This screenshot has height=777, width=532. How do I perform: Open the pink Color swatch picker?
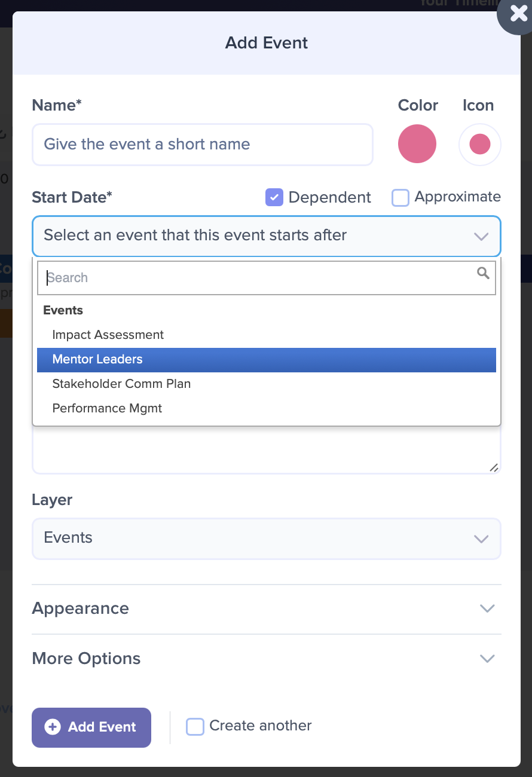(417, 143)
